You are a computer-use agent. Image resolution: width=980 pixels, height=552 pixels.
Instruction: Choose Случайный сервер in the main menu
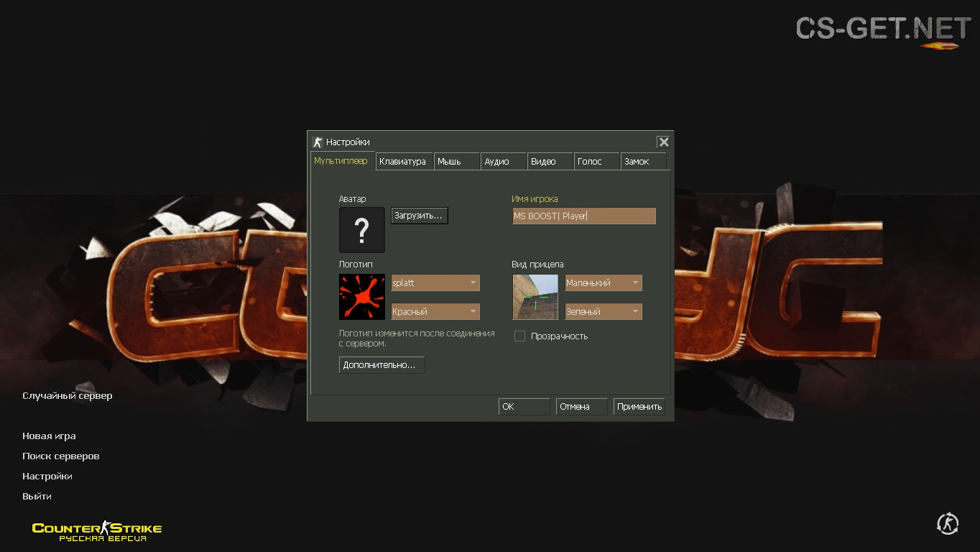point(68,396)
